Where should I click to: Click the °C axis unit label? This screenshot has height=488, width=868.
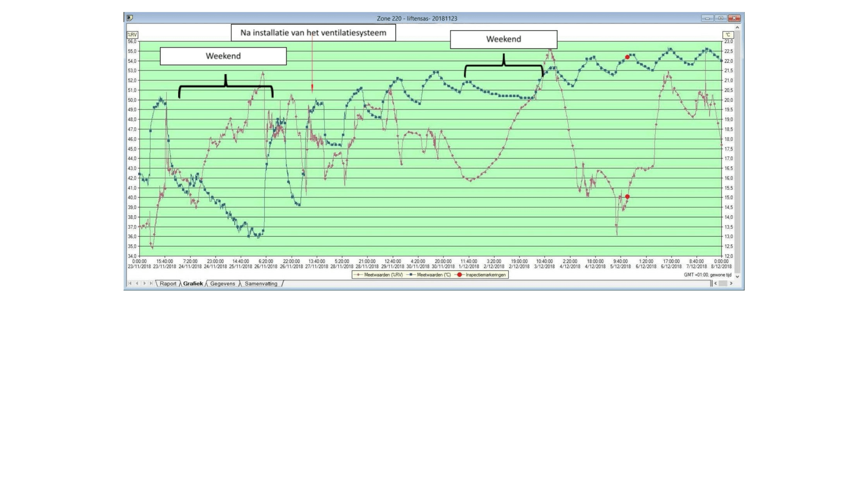point(728,35)
